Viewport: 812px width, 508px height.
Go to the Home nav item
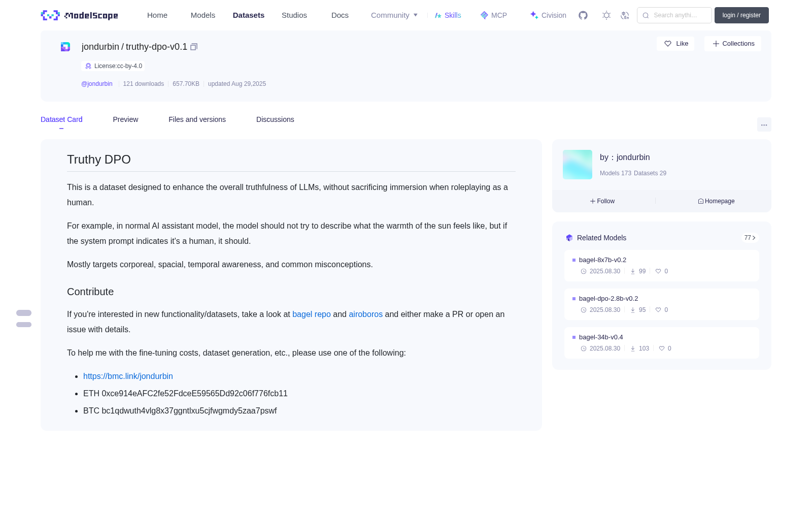(x=157, y=15)
